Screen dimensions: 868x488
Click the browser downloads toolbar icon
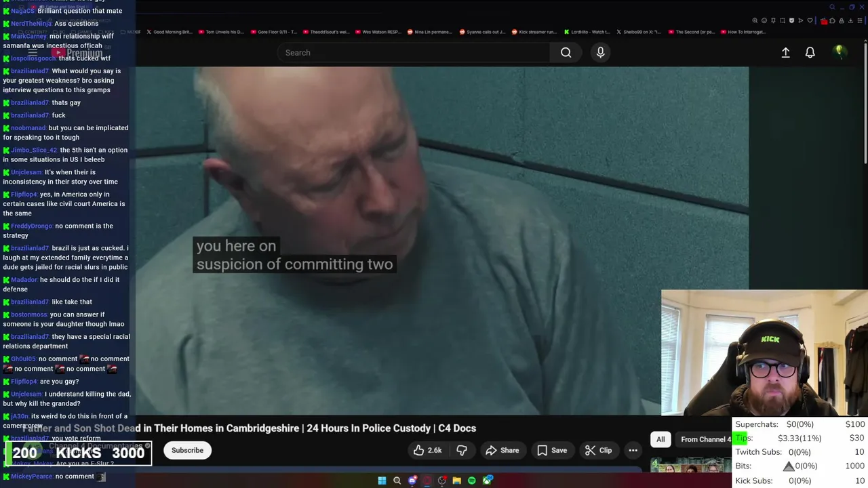click(x=850, y=20)
